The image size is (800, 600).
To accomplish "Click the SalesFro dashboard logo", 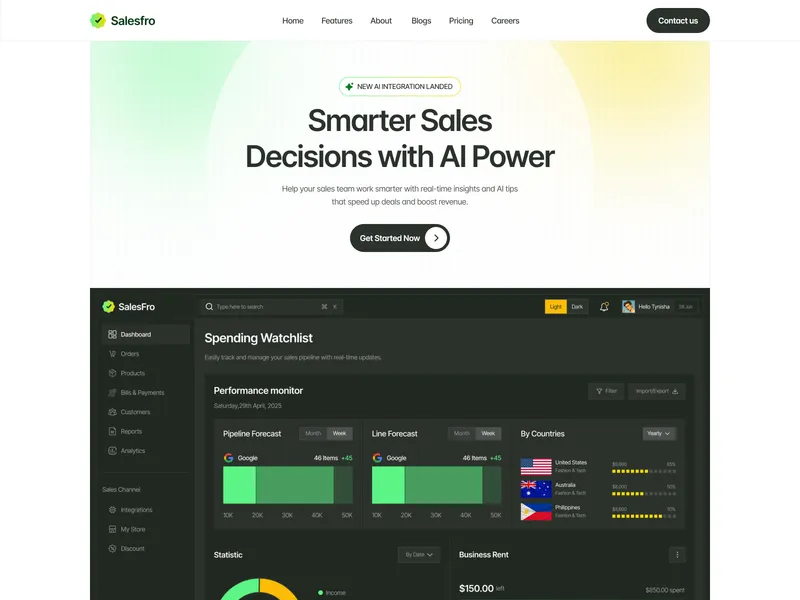I will [129, 307].
